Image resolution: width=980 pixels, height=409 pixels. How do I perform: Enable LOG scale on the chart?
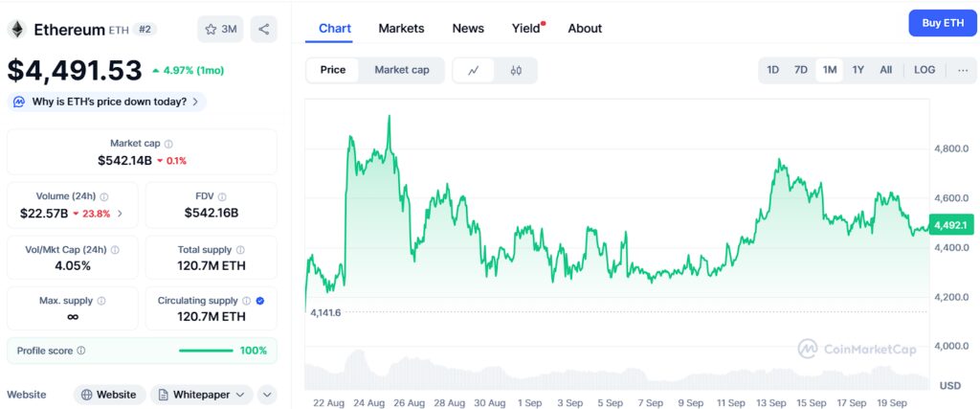point(924,70)
